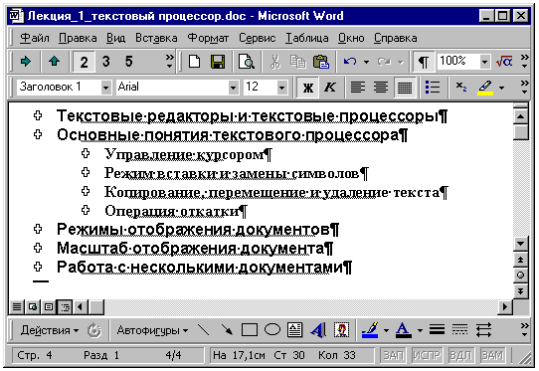
Task: Open the Справка menu
Action: pos(396,38)
